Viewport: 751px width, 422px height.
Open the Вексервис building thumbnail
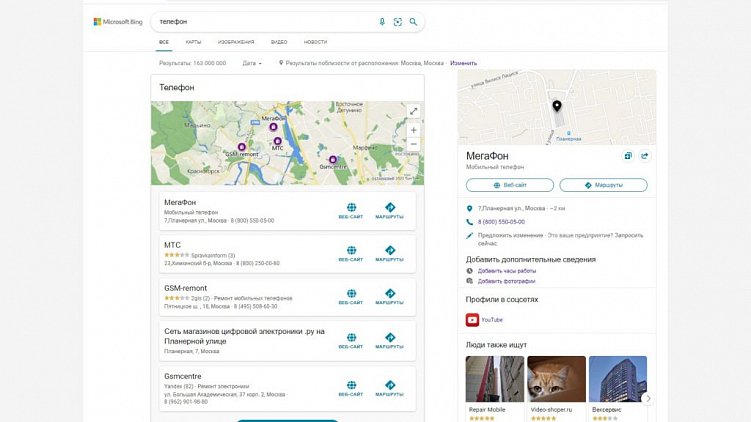coord(618,379)
